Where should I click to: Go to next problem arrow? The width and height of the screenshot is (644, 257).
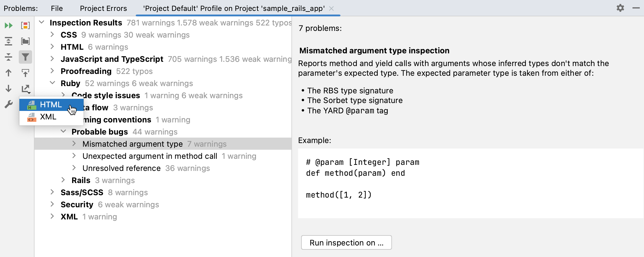8,88
